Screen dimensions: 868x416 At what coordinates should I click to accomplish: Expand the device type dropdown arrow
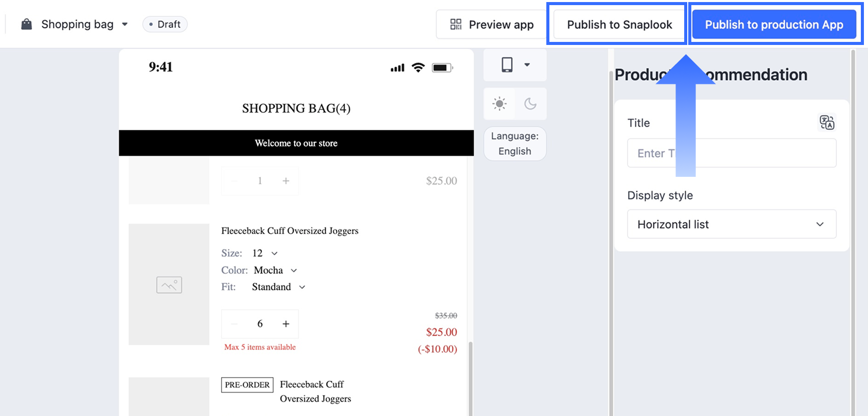527,65
